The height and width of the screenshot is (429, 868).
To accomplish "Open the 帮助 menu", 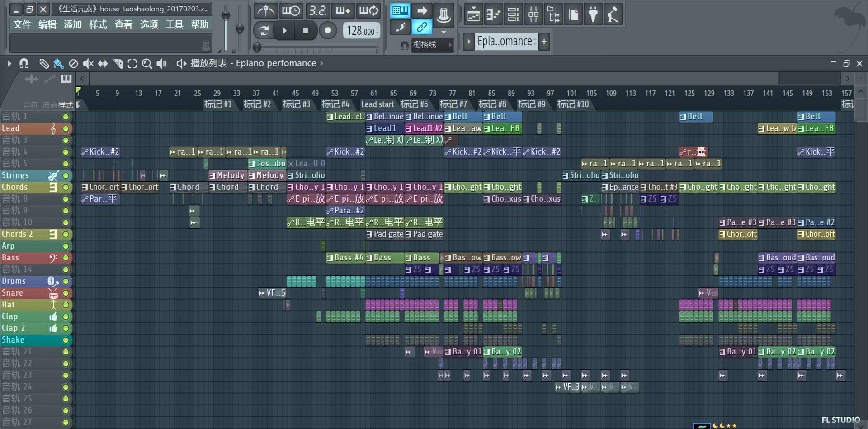I will coord(200,24).
